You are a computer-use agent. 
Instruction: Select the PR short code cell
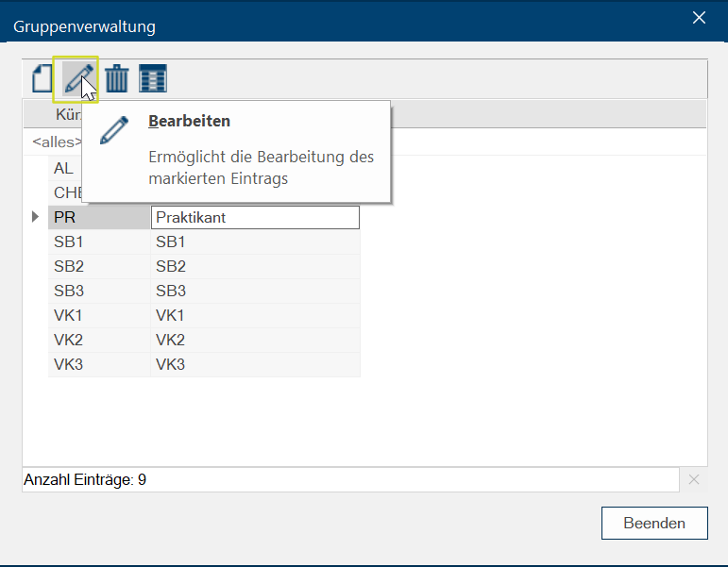[98, 217]
